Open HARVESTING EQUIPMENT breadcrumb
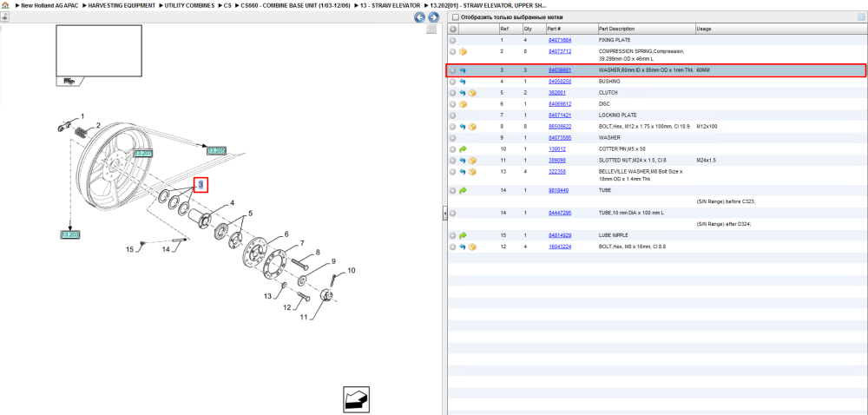The width and height of the screenshot is (868, 415). pyautogui.click(x=122, y=5)
